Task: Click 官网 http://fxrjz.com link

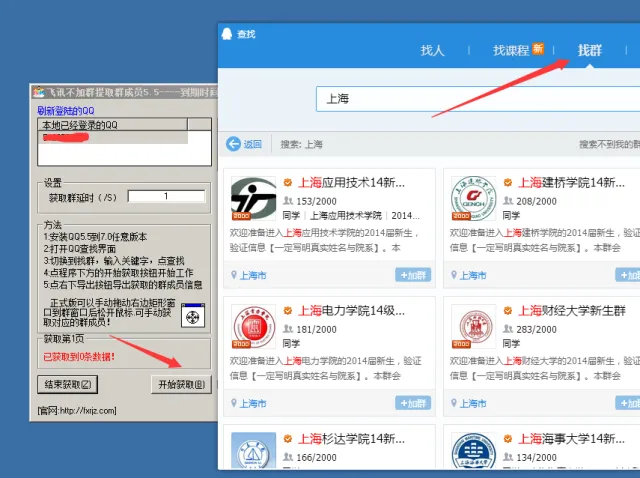Action: (77, 410)
